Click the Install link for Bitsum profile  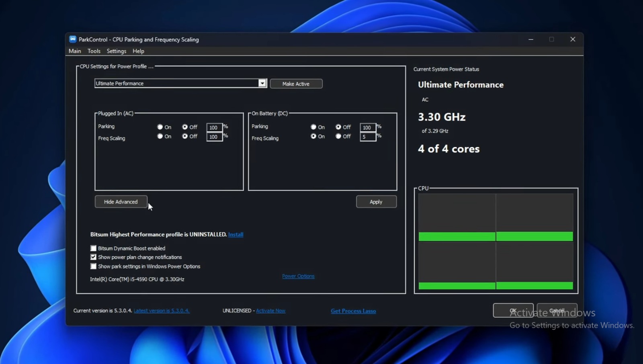(x=235, y=234)
